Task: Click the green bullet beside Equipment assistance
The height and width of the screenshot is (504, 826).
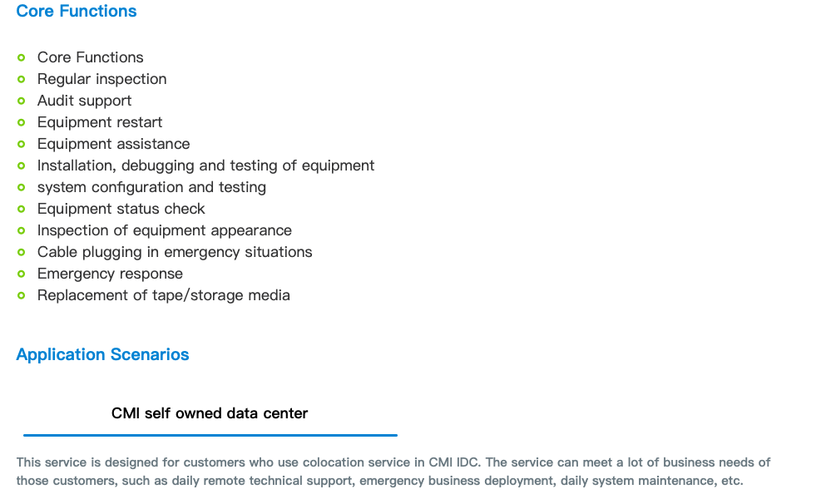Action: 21,144
